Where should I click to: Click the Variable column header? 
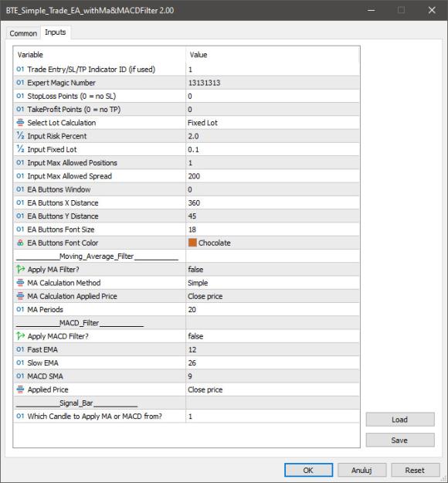[x=100, y=55]
